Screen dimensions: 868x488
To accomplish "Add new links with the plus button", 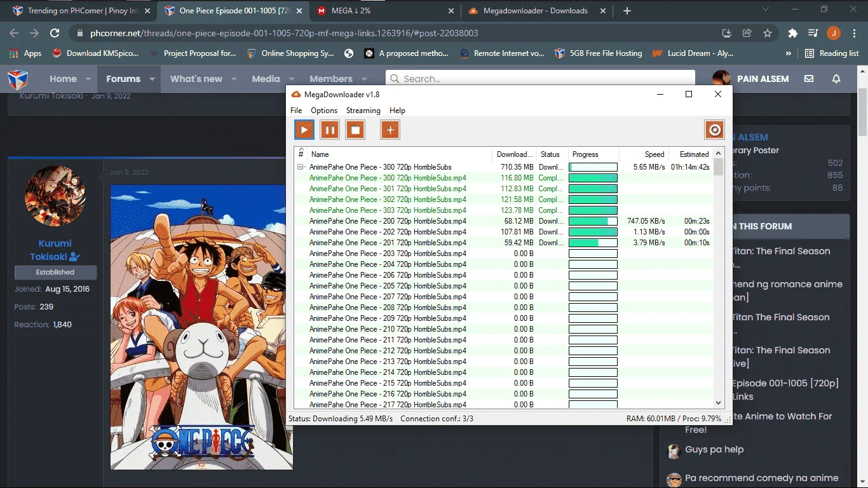I will 390,130.
